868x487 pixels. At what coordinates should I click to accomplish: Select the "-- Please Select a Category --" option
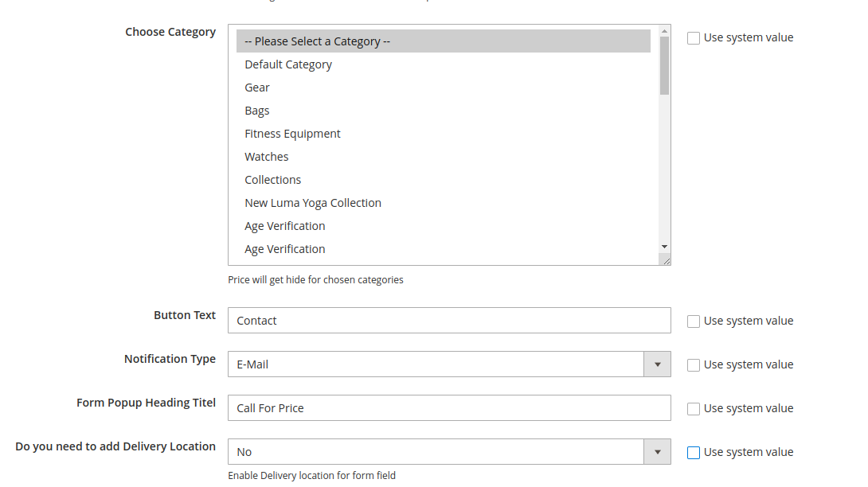coord(443,41)
